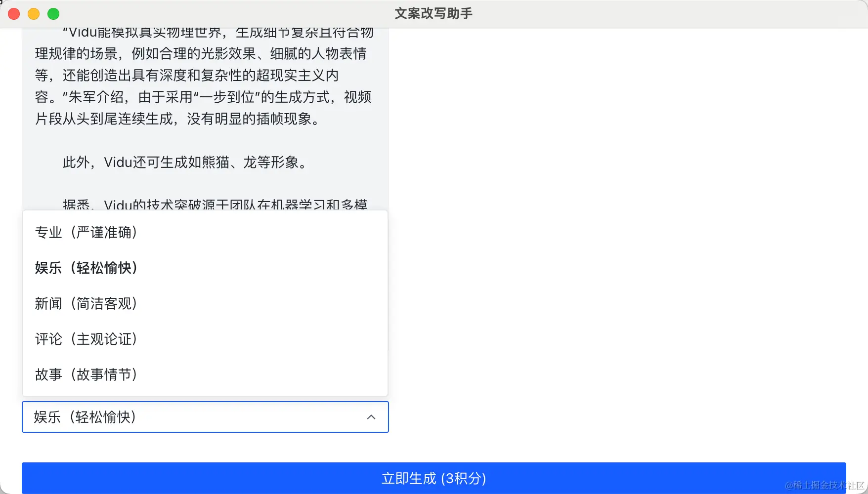Collapse the style dropdown via chevron arrow
This screenshot has height=494, width=868.
[371, 417]
